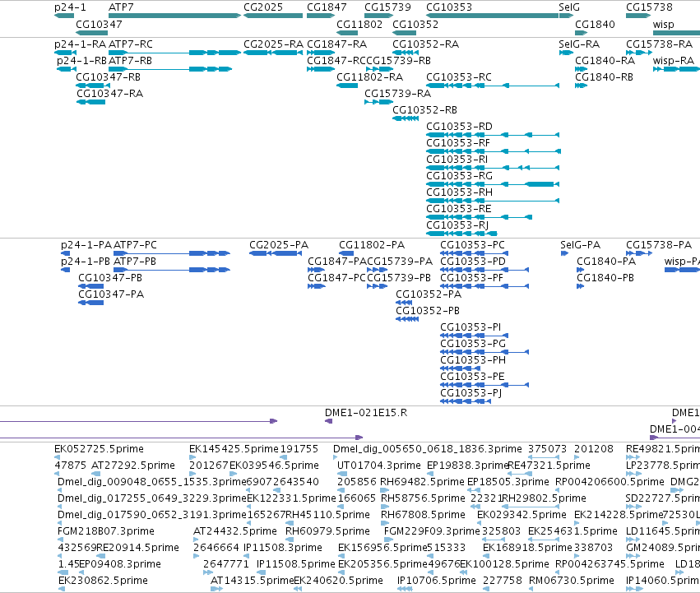Select protein ATP7-PC
Screen dimensions: 700x593
172,253
